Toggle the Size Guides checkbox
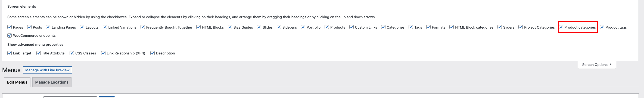Viewport: 644px width, 98px height. point(230,27)
